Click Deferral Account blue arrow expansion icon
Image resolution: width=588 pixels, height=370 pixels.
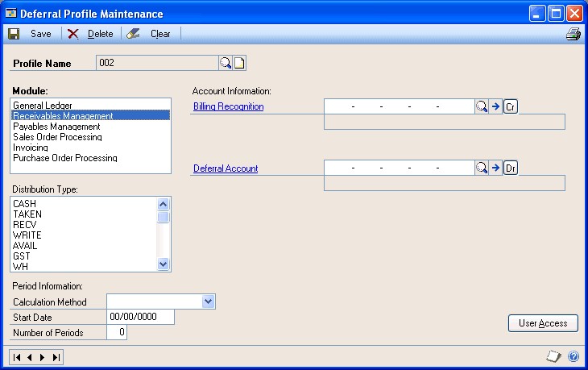(495, 168)
